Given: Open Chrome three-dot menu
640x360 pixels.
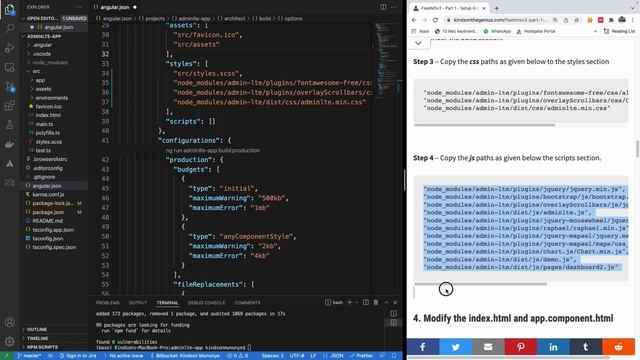Looking at the screenshot, I should [x=633, y=20].
